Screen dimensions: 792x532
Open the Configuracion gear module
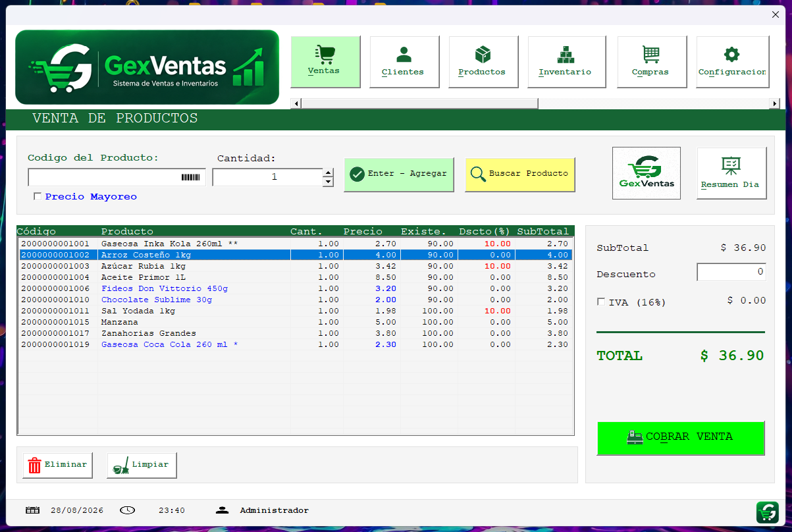(733, 61)
